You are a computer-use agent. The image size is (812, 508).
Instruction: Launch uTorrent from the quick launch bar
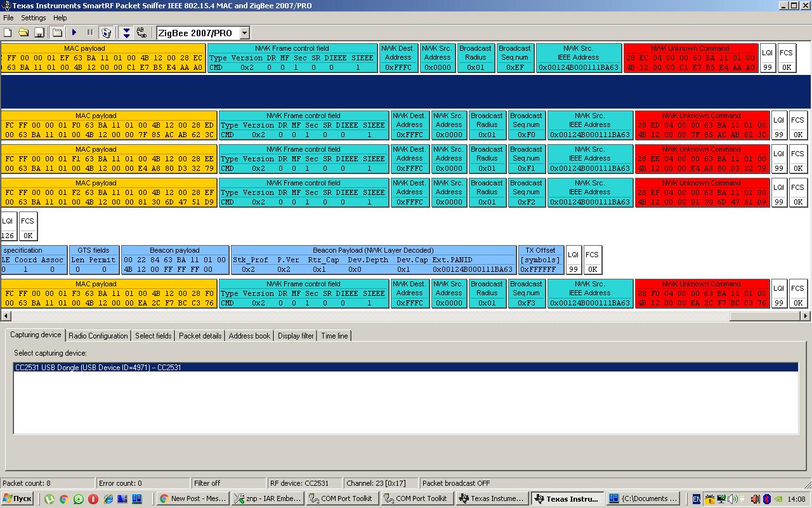point(49,499)
